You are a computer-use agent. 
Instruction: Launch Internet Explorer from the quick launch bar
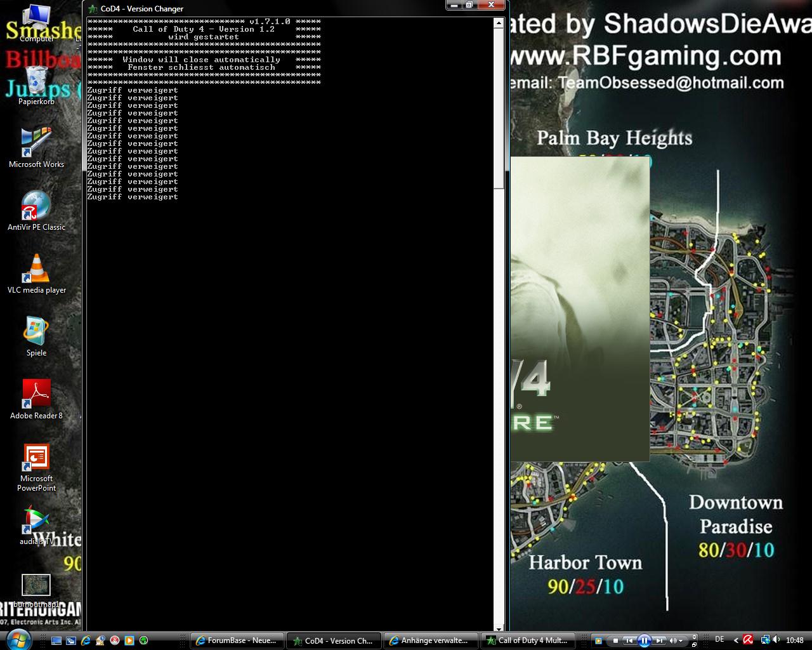pos(86,640)
